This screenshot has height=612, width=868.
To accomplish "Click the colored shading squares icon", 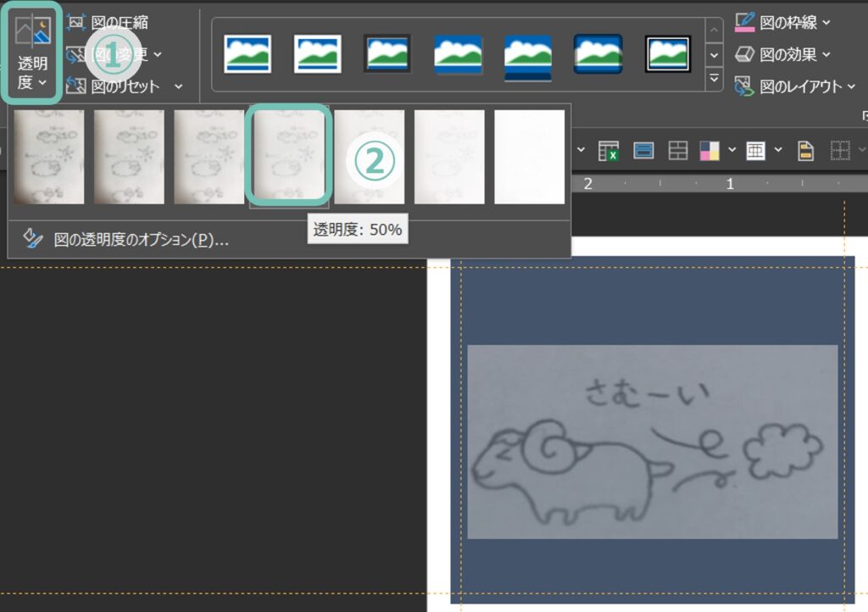I will coord(709,151).
